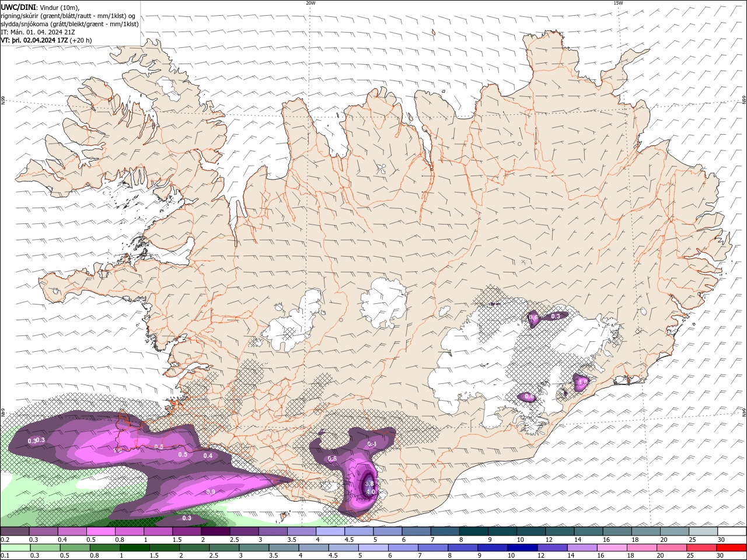Click the '15W' longitude label
Viewport: 747px width, 560px height.
618,3
